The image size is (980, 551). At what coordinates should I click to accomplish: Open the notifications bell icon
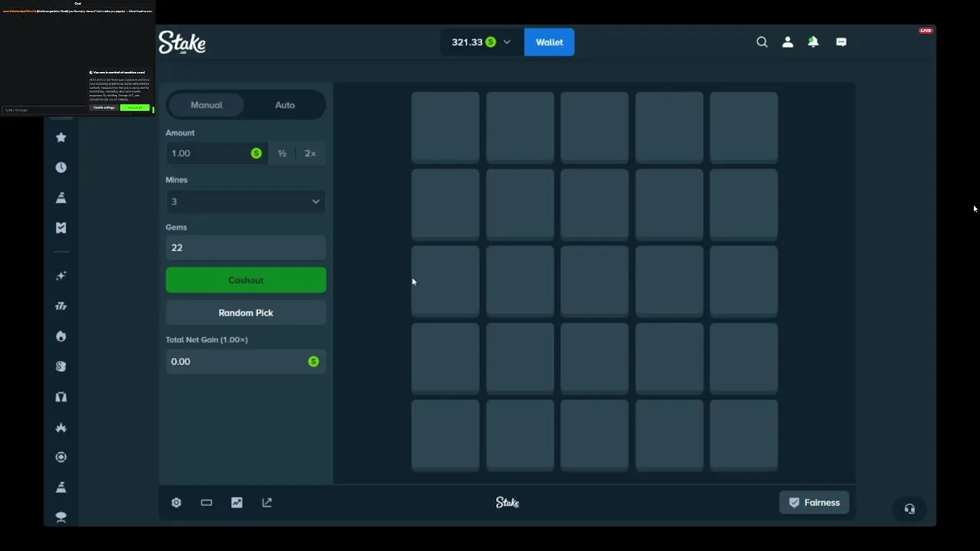813,42
